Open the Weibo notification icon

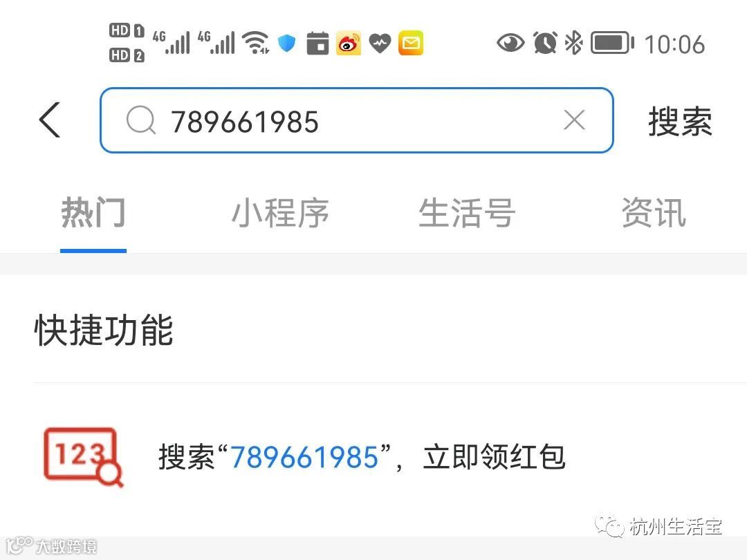(349, 44)
